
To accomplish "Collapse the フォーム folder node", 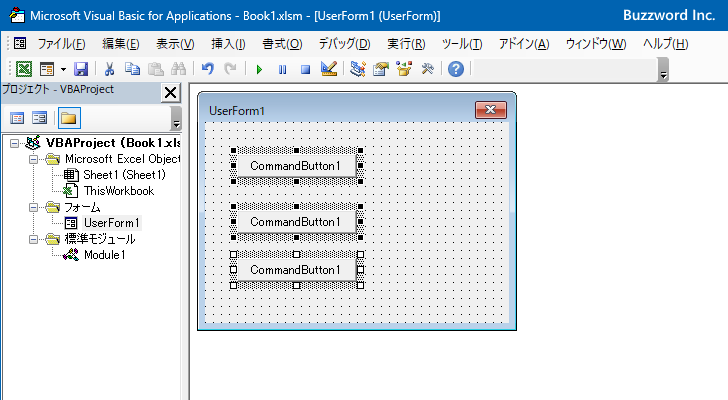I will tap(33, 207).
